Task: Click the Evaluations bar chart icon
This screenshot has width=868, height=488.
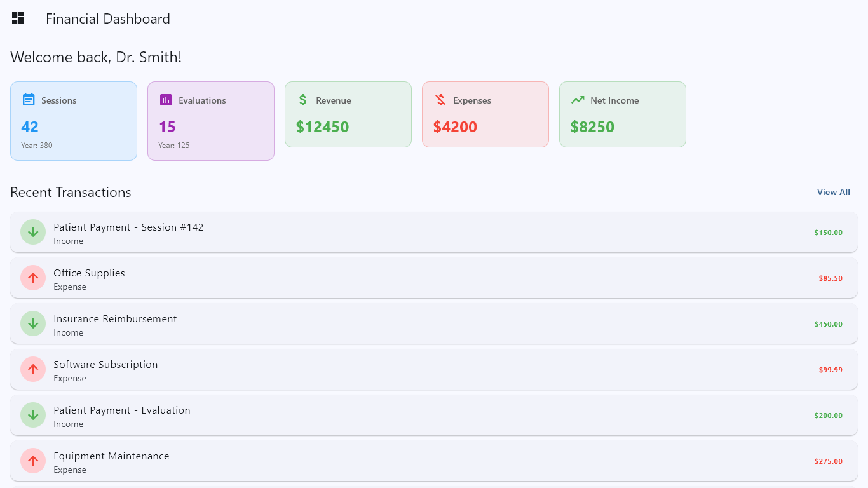Action: pos(166,100)
